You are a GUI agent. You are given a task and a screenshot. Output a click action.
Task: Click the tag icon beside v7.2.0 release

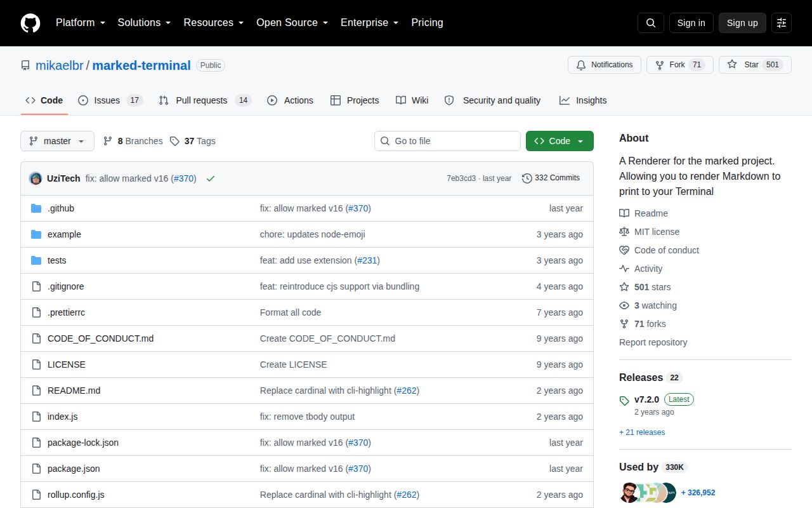[x=624, y=400]
